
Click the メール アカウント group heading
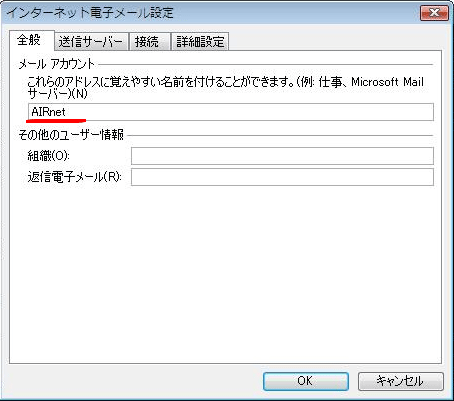[57, 64]
